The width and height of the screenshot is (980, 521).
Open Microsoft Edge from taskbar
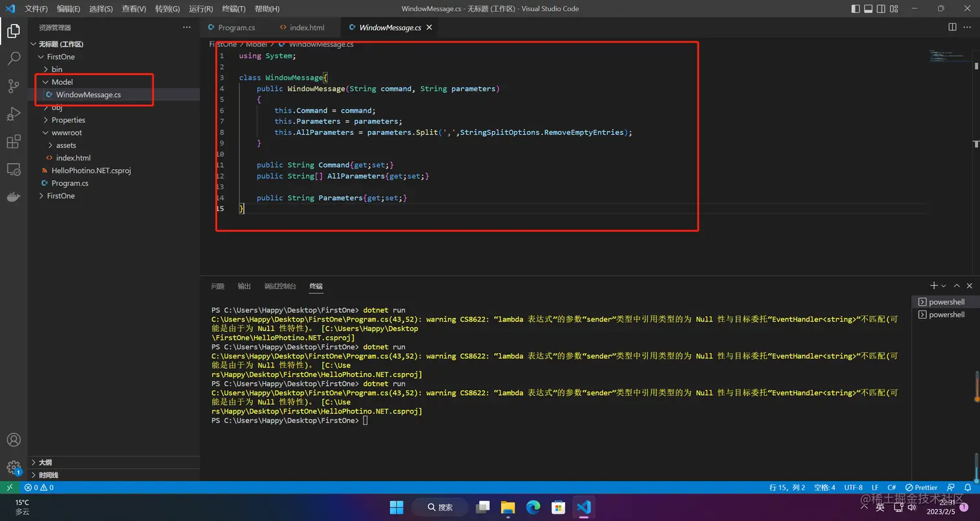[533, 507]
